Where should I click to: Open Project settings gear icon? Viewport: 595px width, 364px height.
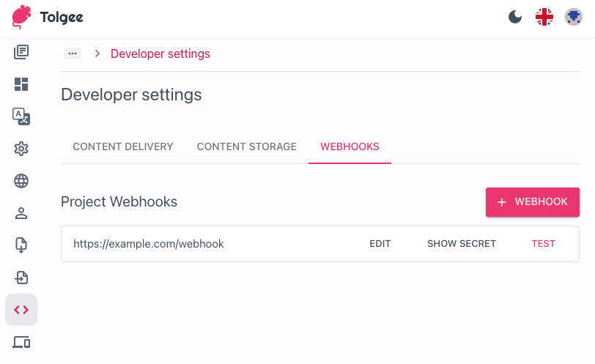coord(21,149)
